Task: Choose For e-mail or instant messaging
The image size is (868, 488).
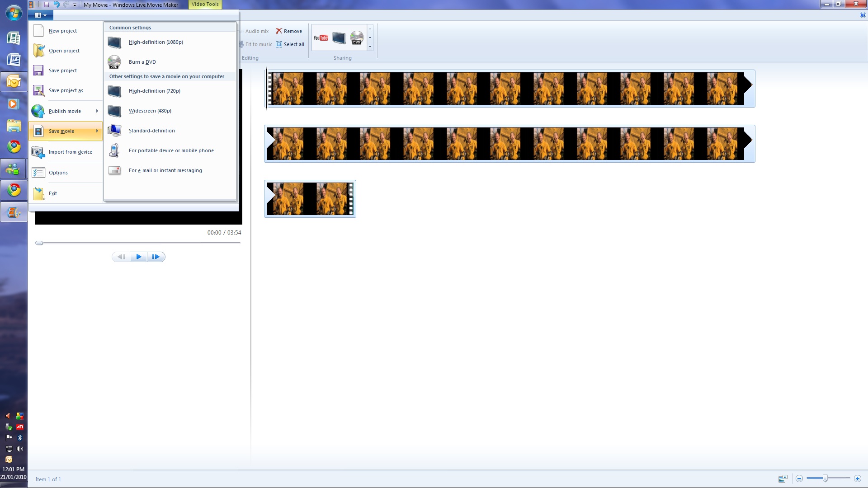Action: (170, 170)
